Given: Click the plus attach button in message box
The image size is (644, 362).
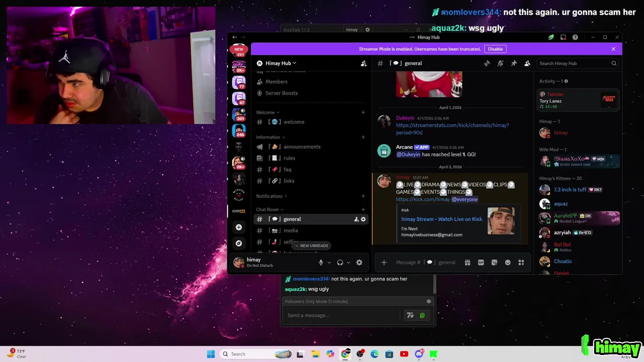Looking at the screenshot, I should pyautogui.click(x=384, y=262).
